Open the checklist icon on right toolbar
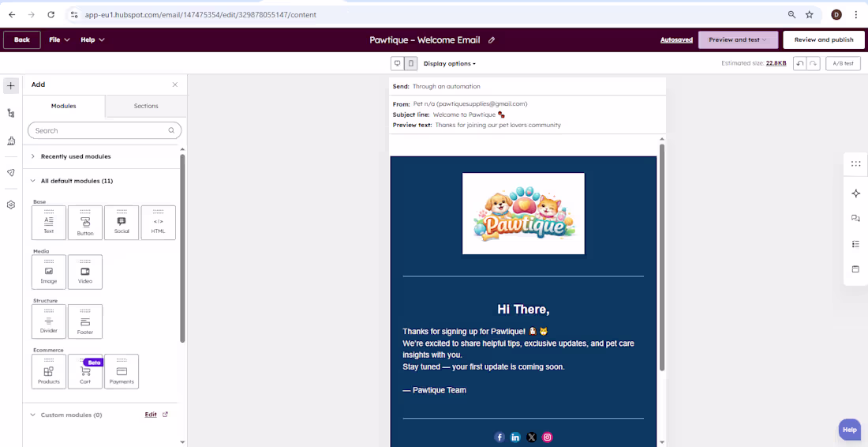868x447 pixels. [x=856, y=244]
